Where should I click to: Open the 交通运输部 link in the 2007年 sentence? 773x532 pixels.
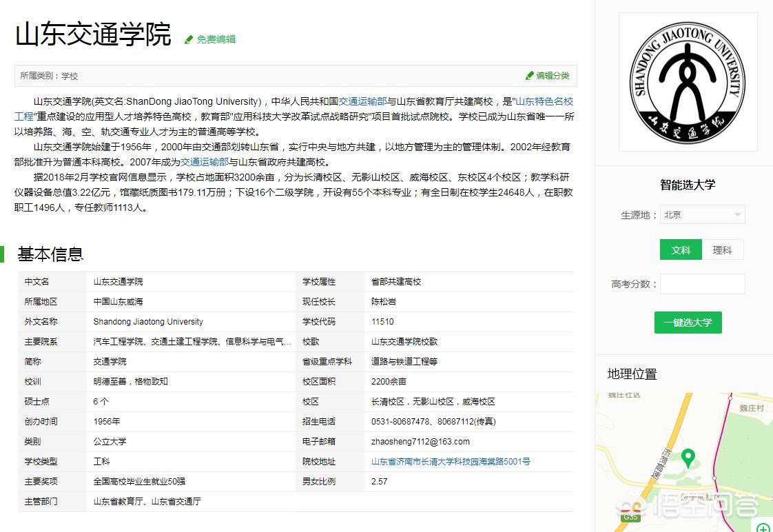(x=205, y=162)
